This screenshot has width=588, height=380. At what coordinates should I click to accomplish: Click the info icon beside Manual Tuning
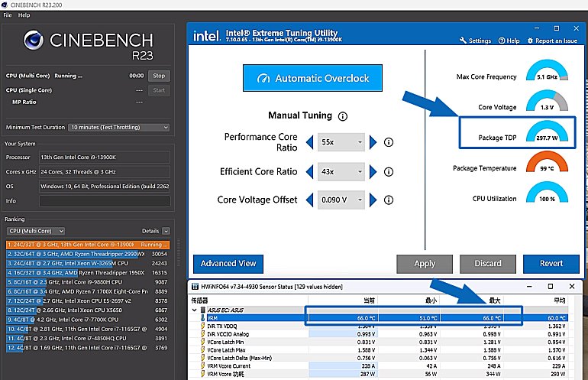click(342, 116)
